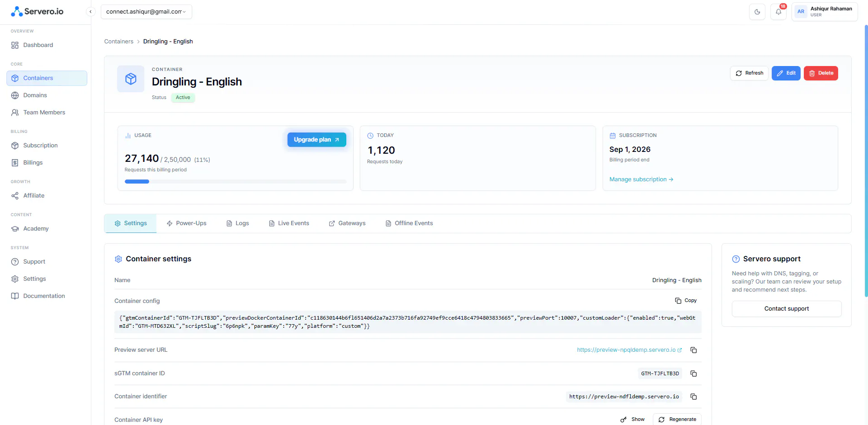Open Documentation in the sidebar
Screen dimensions: 868x425
47,296
